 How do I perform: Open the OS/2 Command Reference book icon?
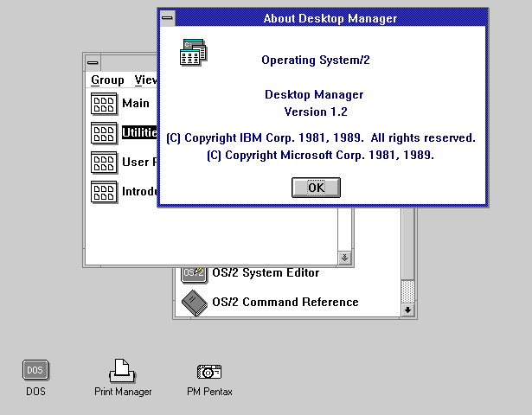pyautogui.click(x=194, y=303)
